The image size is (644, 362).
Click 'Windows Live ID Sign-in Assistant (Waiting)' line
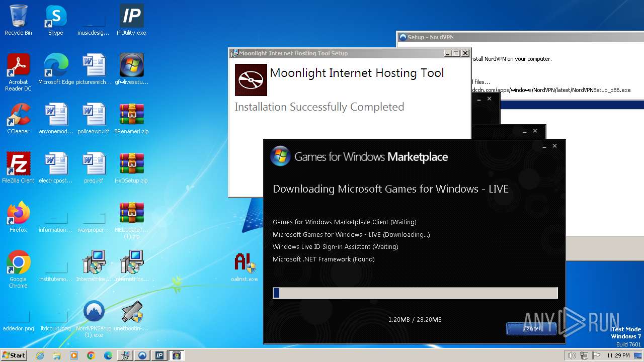336,247
